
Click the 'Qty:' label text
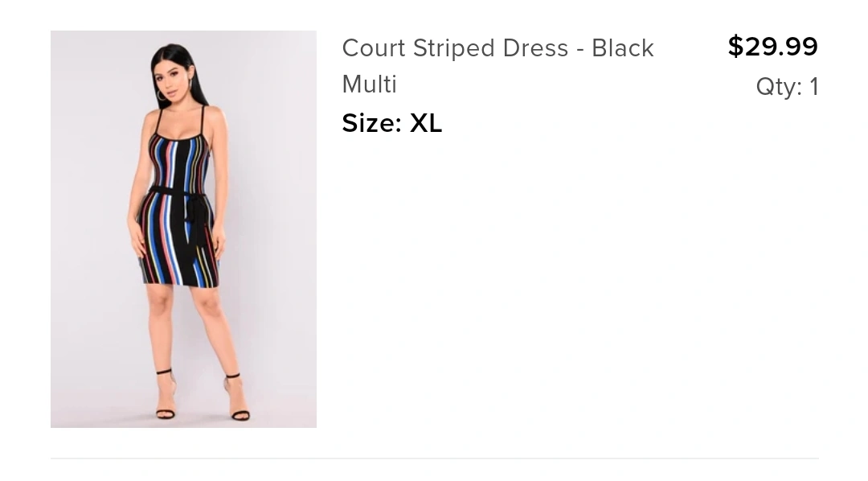pyautogui.click(x=780, y=88)
